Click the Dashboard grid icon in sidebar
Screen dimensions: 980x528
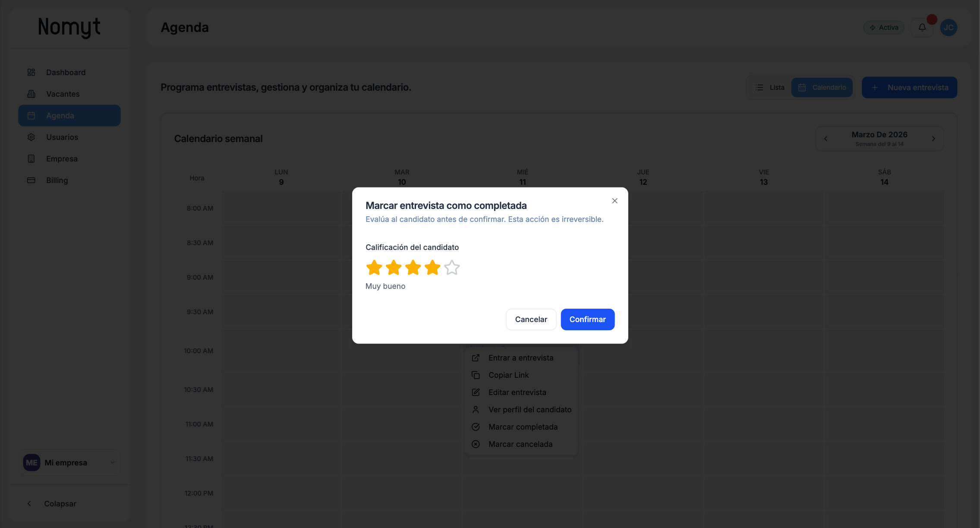point(31,73)
